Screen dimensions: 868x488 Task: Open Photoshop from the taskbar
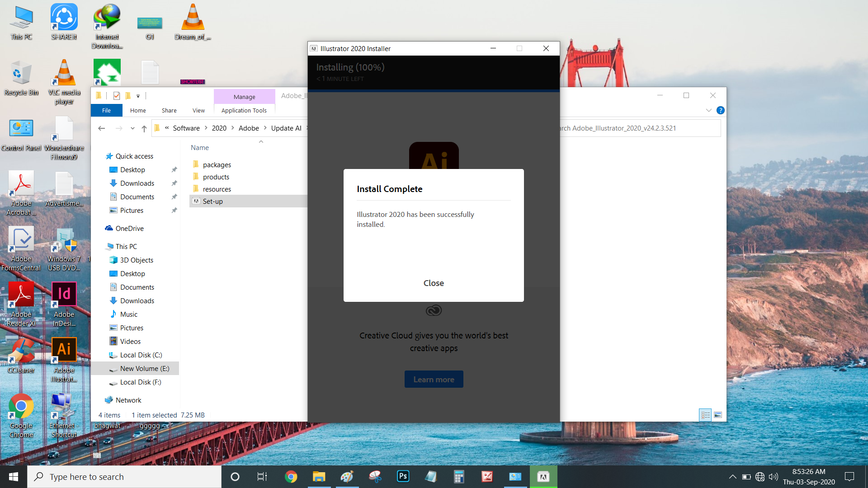(403, 476)
